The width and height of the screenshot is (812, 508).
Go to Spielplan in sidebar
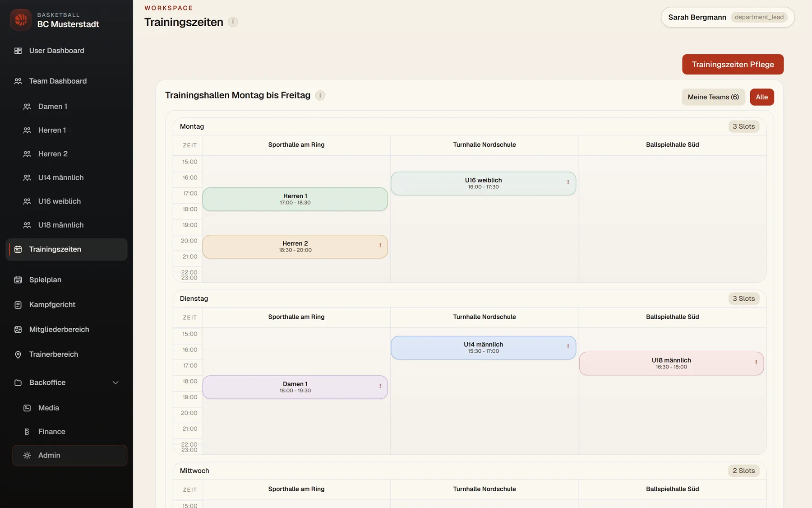click(67, 280)
